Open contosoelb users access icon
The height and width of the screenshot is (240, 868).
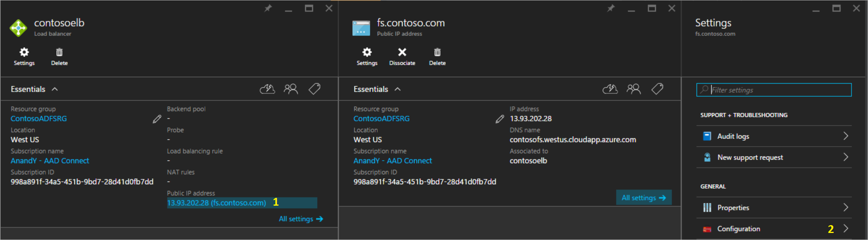coord(291,89)
